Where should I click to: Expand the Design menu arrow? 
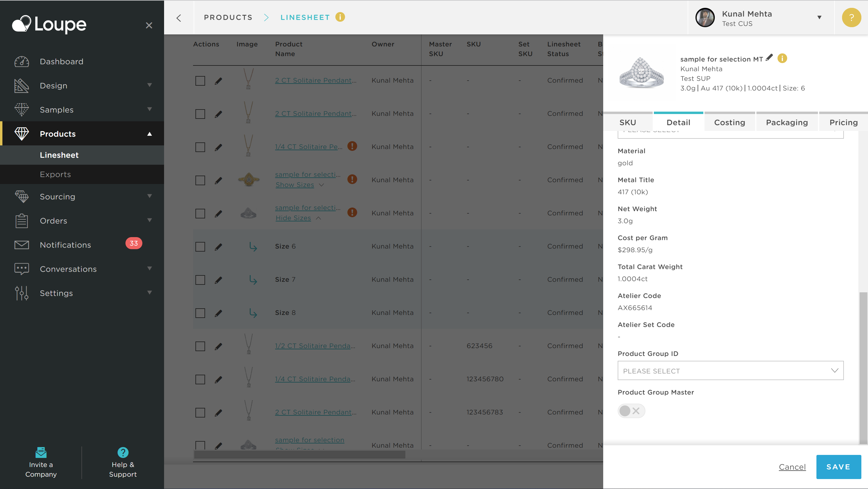(x=150, y=85)
